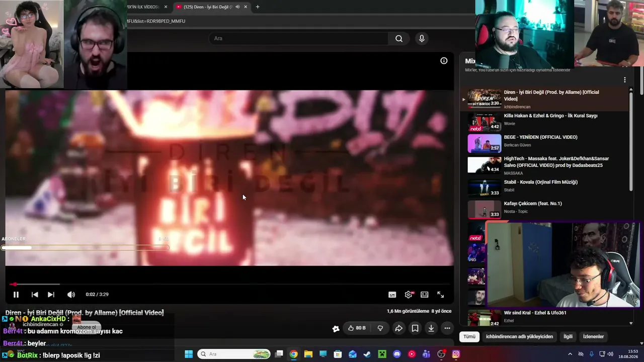Pause the video with the player's pause button

coord(16,295)
